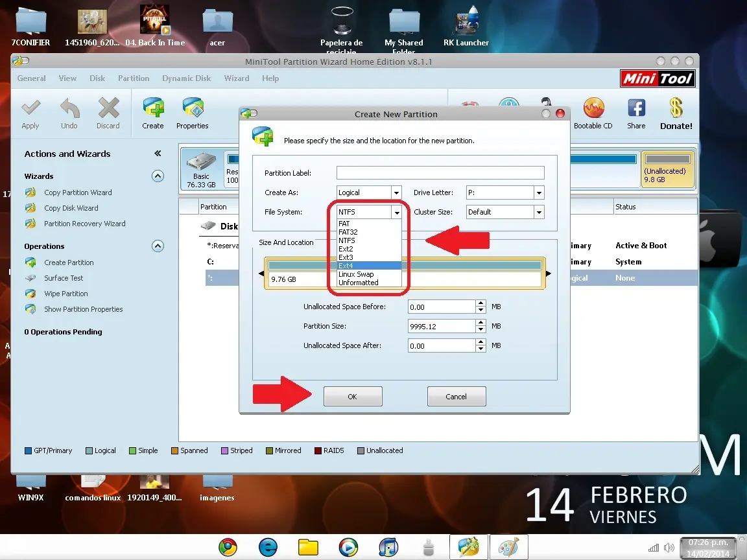Click the partition size bar's left handle arrow

click(x=261, y=274)
